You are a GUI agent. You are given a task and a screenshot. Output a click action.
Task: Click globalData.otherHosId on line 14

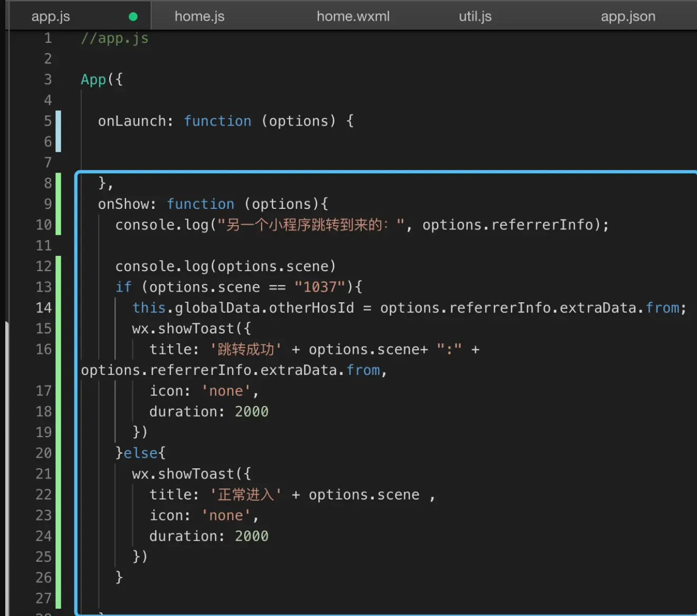(x=264, y=308)
